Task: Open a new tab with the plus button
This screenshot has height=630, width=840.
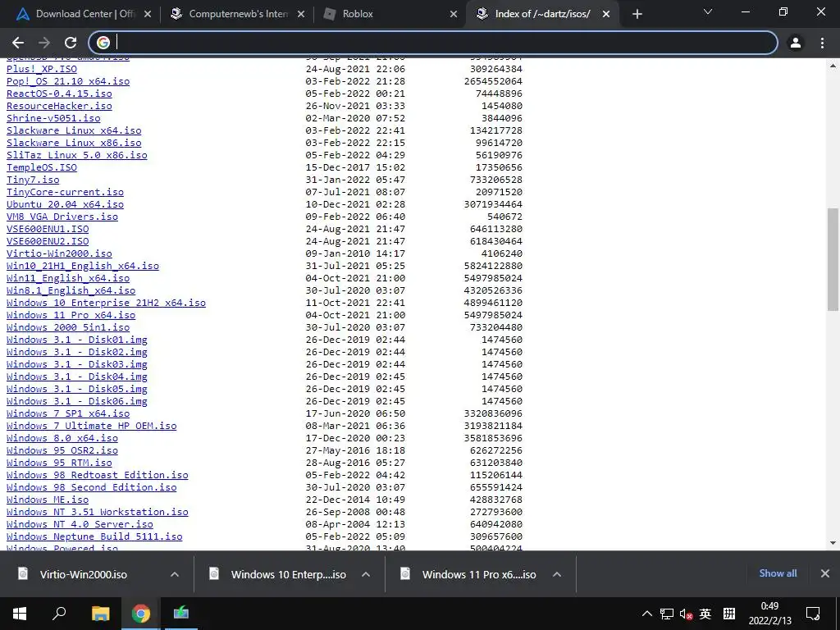Action: (x=637, y=14)
